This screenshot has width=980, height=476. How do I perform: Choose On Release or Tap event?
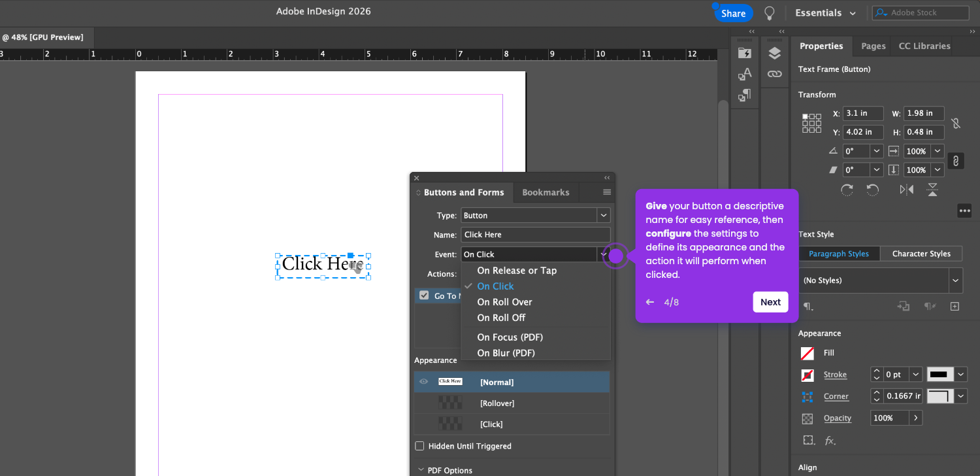click(x=517, y=270)
